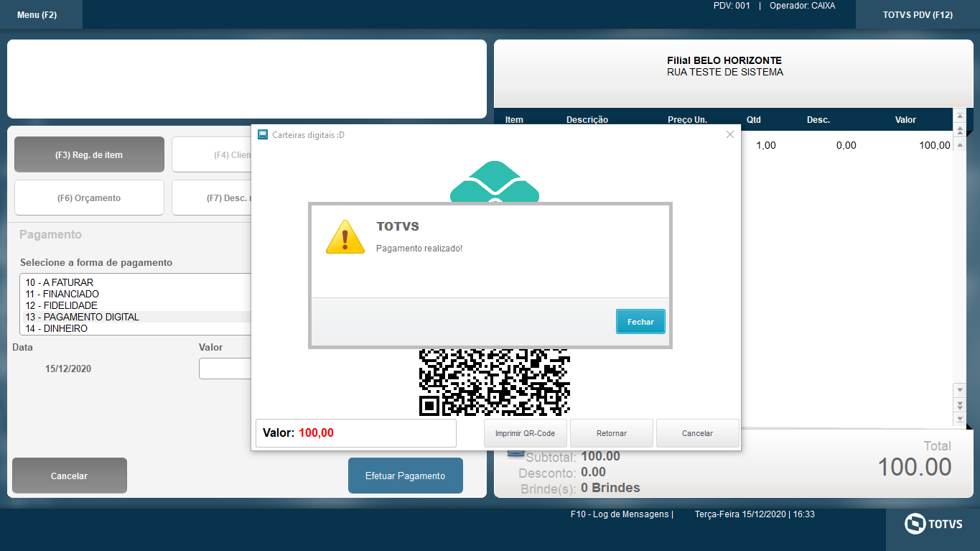Close the Carteiras digitais window
Viewport: 980px width, 551px height.
730,134
